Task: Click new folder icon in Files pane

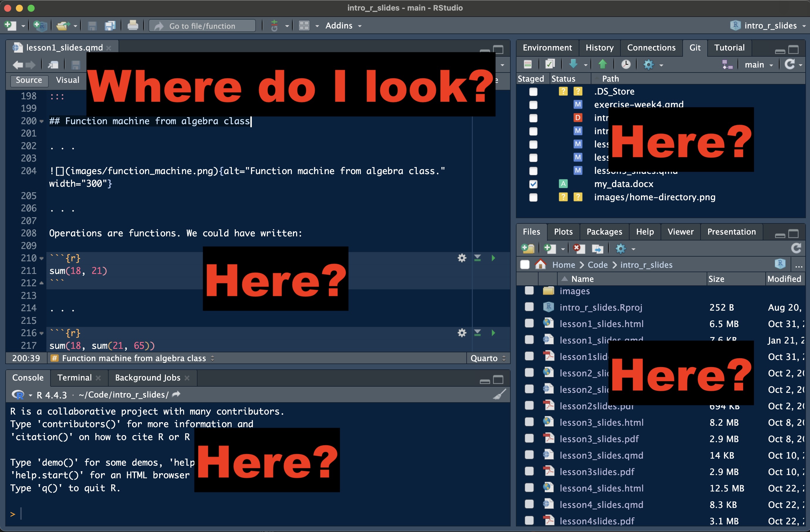Action: tap(528, 249)
